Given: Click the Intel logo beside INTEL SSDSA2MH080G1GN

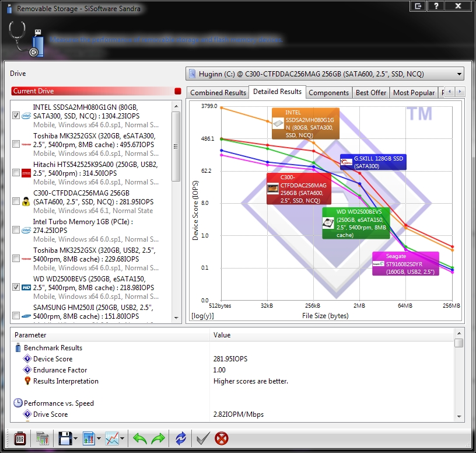Looking at the screenshot, I should [x=26, y=116].
